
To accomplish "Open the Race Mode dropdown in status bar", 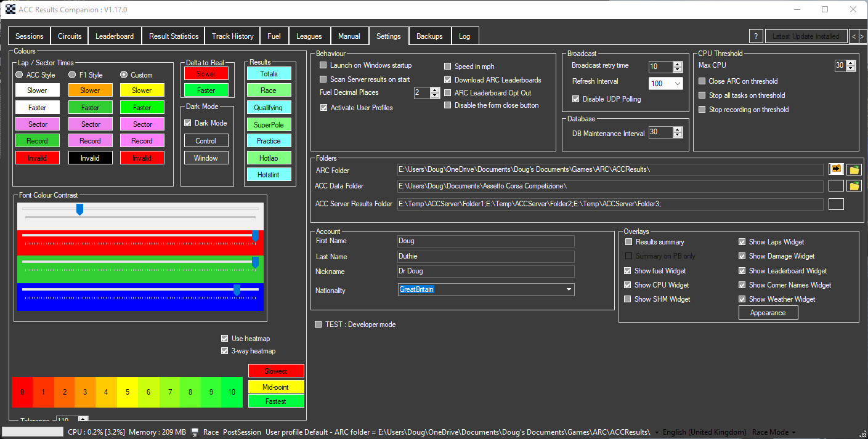I will pos(774,432).
